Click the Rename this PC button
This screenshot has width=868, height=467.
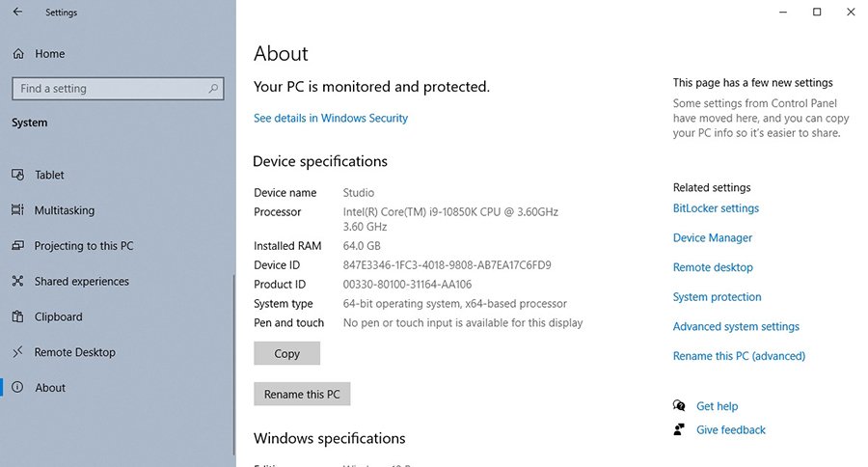[x=302, y=395]
